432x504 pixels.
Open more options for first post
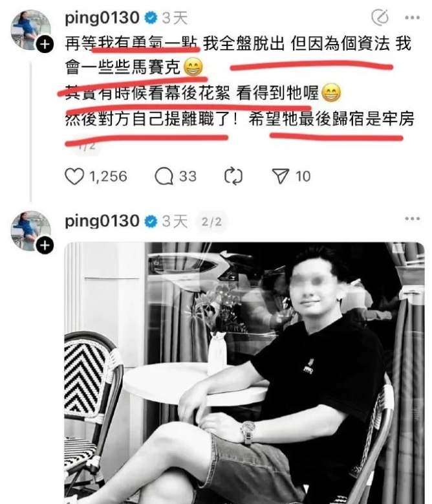(x=413, y=17)
